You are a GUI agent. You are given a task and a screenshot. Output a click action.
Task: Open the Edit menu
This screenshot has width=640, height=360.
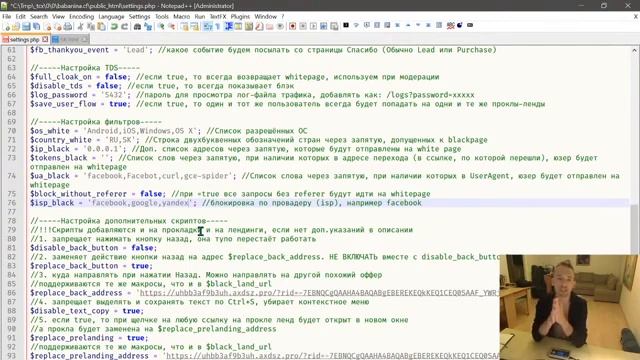tap(20, 16)
